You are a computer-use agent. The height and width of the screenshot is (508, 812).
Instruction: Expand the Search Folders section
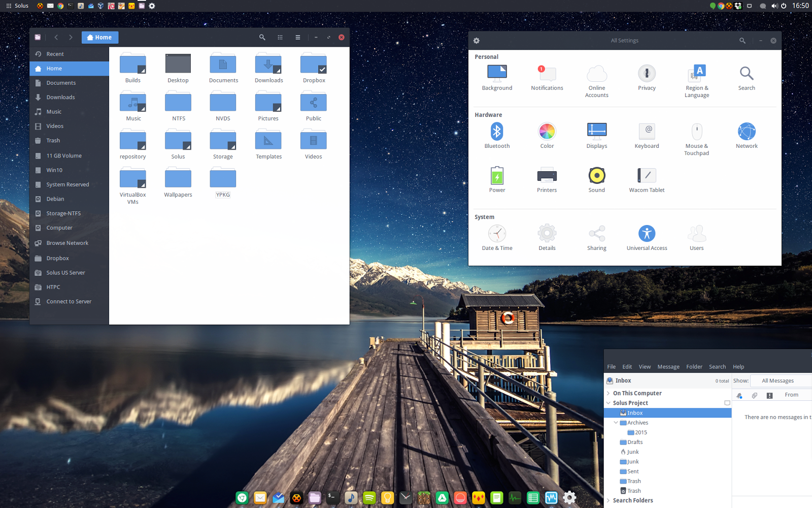(x=608, y=500)
